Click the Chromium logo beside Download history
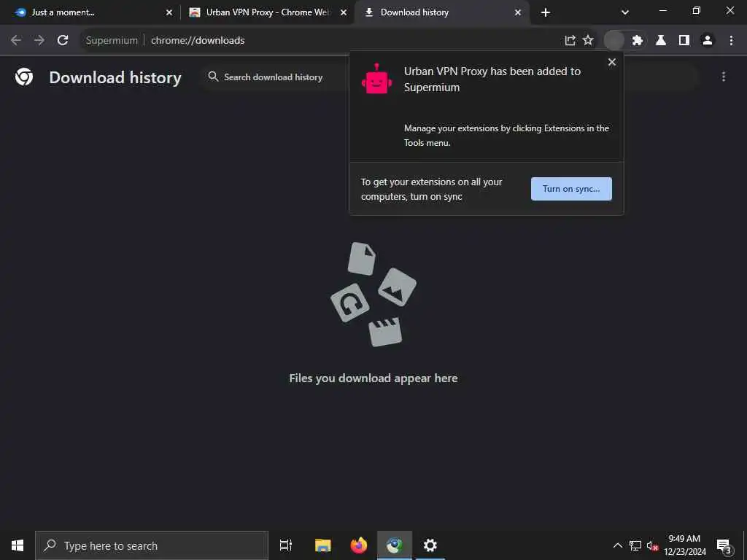Screen dimensions: 747x560 (x=24, y=77)
